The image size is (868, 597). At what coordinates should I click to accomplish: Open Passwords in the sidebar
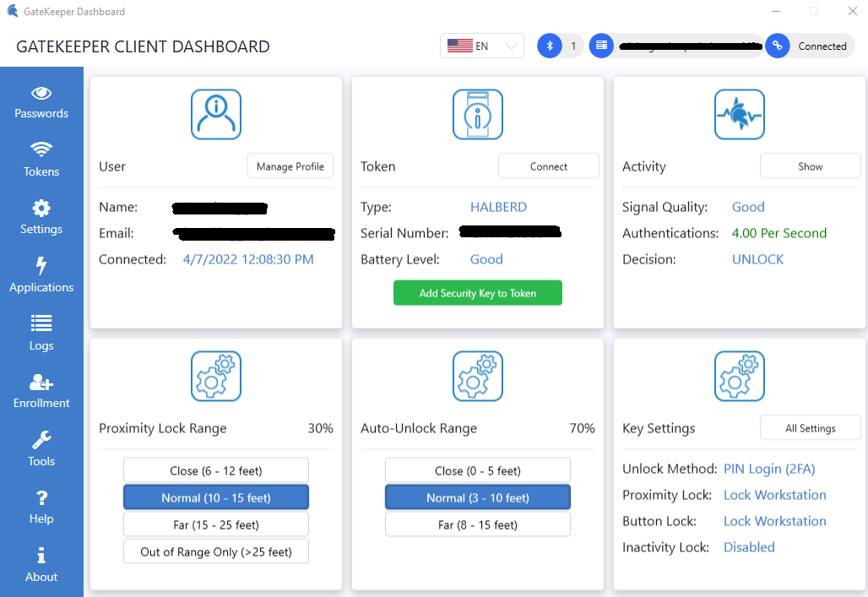[41, 102]
